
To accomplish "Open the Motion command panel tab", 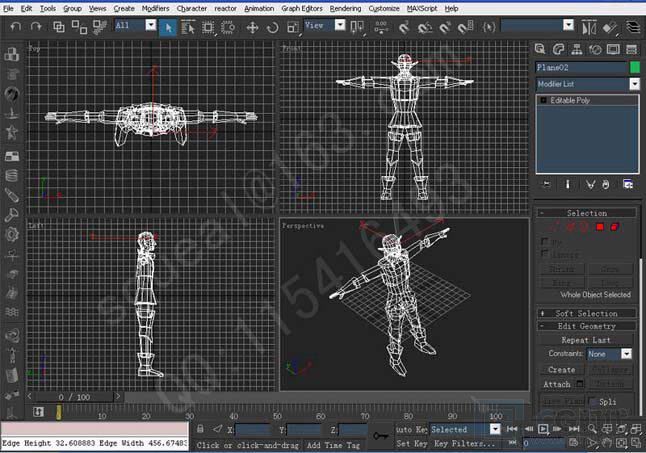I will 595,49.
